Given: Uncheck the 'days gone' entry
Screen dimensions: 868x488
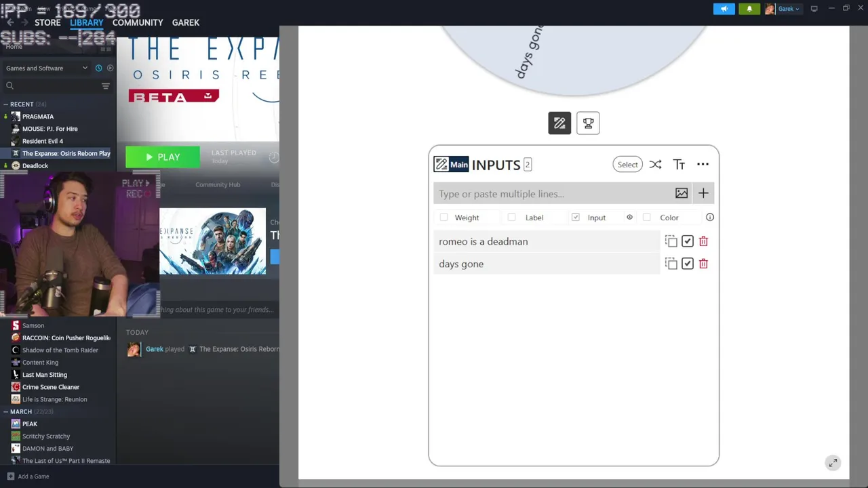Looking at the screenshot, I should click(687, 264).
